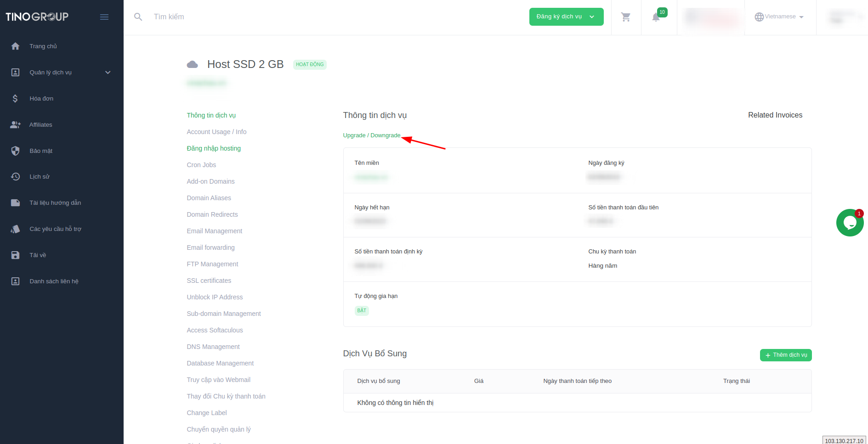Viewport: 868px width, 444px height.
Task: Click Đăng nhập hosting link
Action: (x=214, y=148)
